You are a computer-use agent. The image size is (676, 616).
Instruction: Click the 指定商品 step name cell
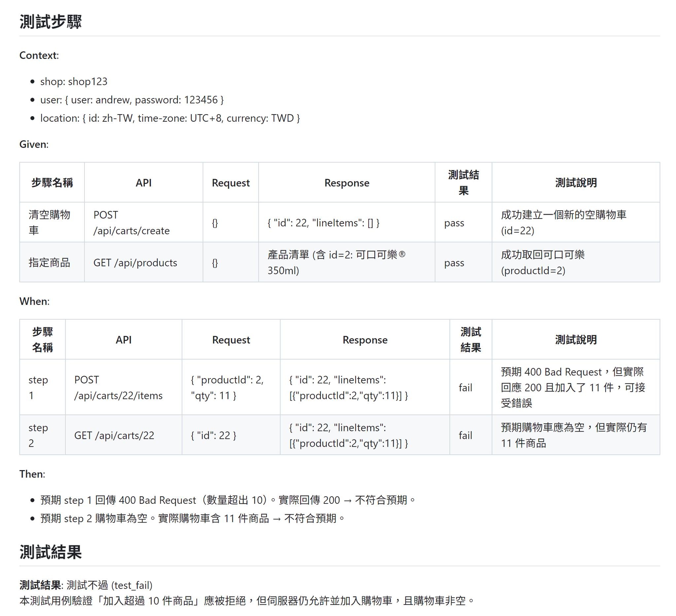49,263
